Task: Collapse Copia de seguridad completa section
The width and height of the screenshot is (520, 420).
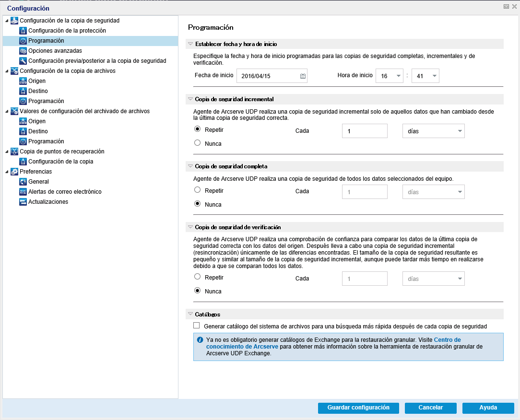Action: tap(190, 166)
